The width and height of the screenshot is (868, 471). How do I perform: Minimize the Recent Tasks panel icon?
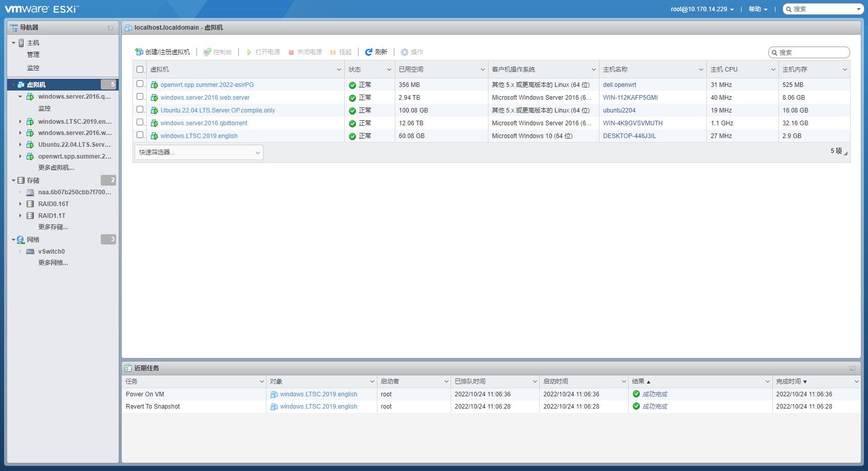coord(852,368)
